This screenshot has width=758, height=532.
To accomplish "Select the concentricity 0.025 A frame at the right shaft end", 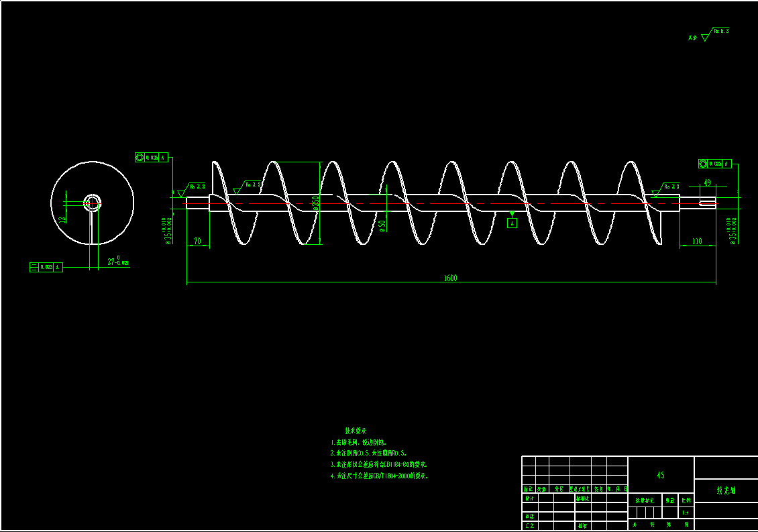I will [714, 164].
